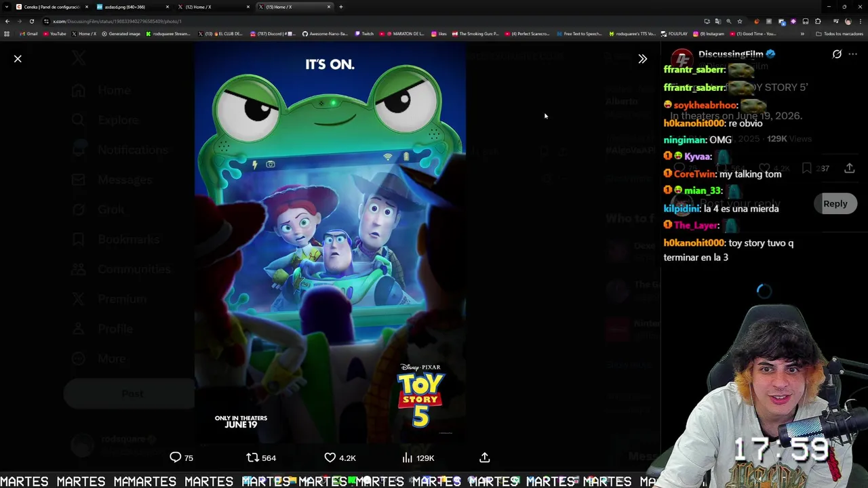The height and width of the screenshot is (488, 868).
Task: Open the Chrome profile avatar
Action: (848, 21)
